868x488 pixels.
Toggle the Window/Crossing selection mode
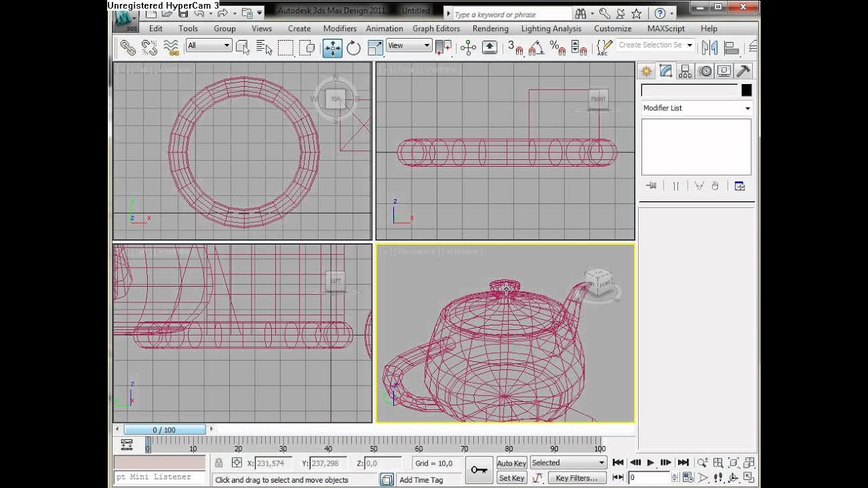[x=308, y=47]
